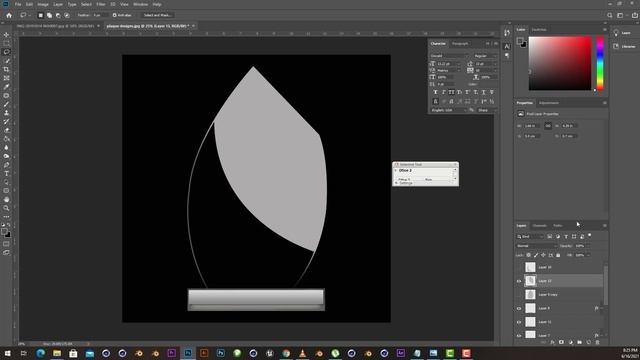Click the Select and Mask button
This screenshot has height=360, width=640.
(x=157, y=15)
